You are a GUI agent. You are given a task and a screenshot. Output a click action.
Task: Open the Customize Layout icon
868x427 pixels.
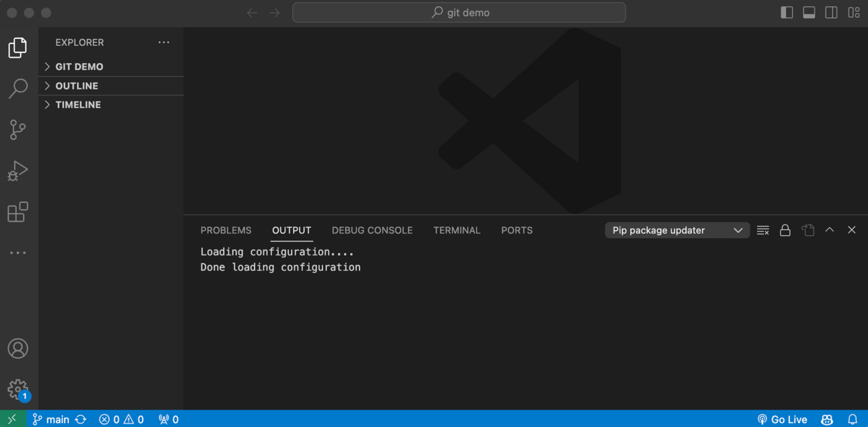coord(854,13)
